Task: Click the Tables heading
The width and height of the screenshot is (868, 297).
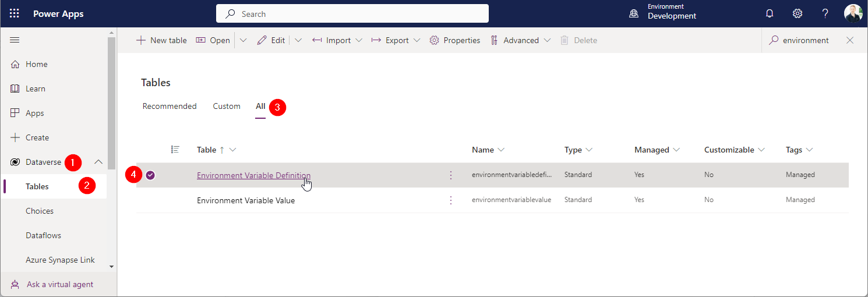Action: tap(156, 83)
